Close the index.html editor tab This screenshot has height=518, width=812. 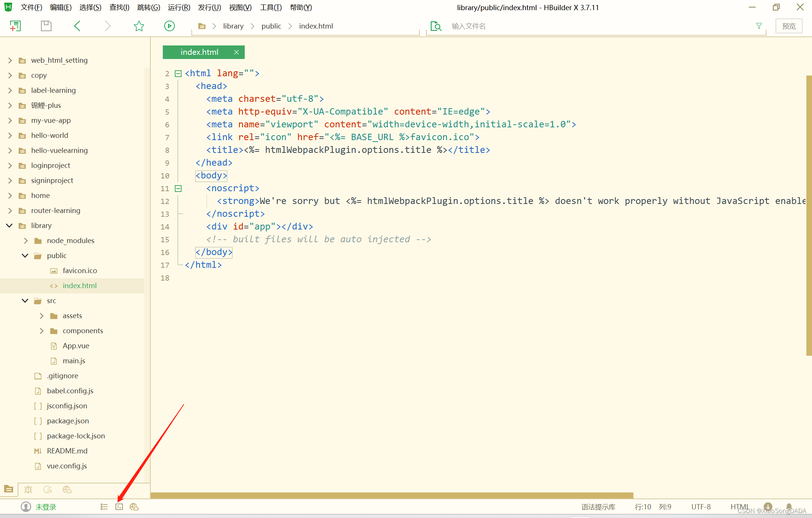(x=236, y=52)
